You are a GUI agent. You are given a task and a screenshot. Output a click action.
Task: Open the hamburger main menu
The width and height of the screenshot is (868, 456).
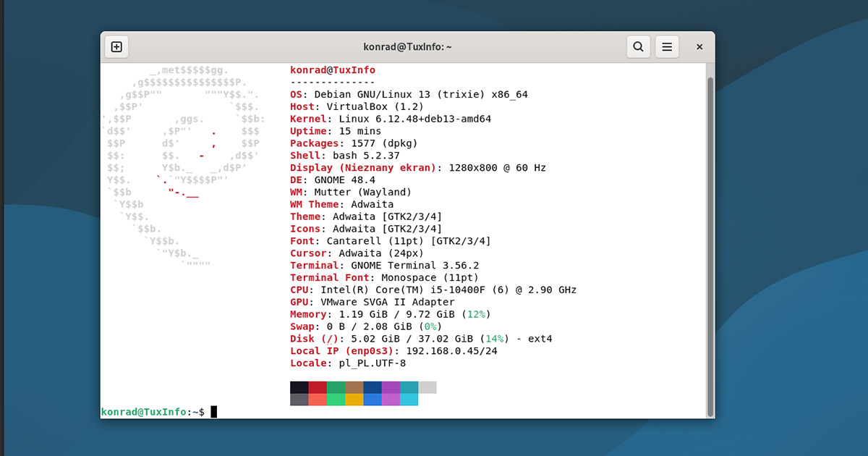(x=667, y=47)
